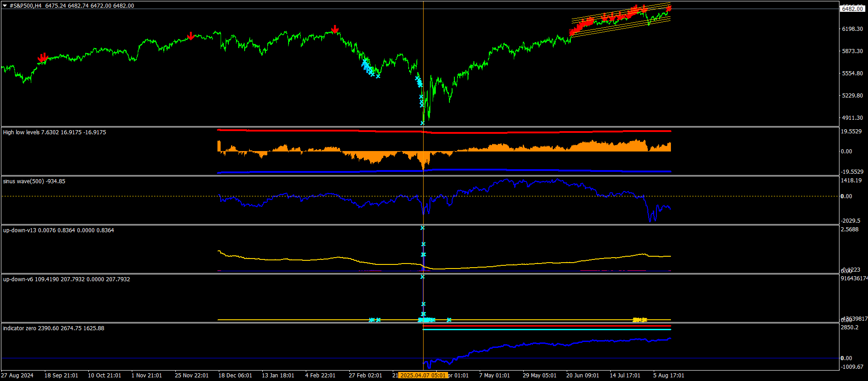Click the triangle beside #S&P500,H4 title
This screenshot has height=381, width=868.
[x=5, y=6]
